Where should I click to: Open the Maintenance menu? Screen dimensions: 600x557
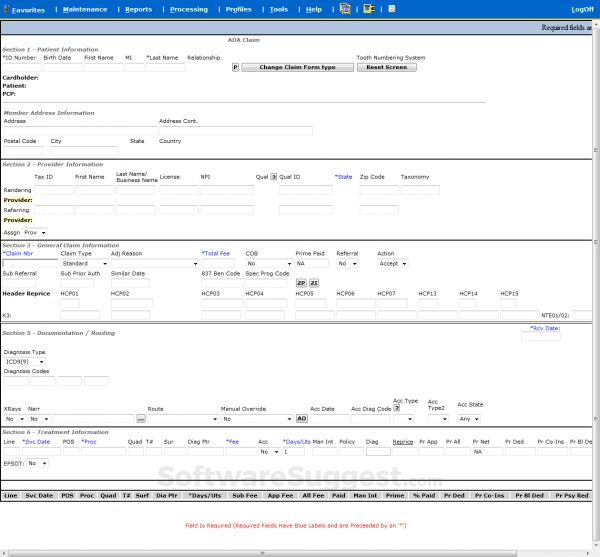click(x=84, y=9)
